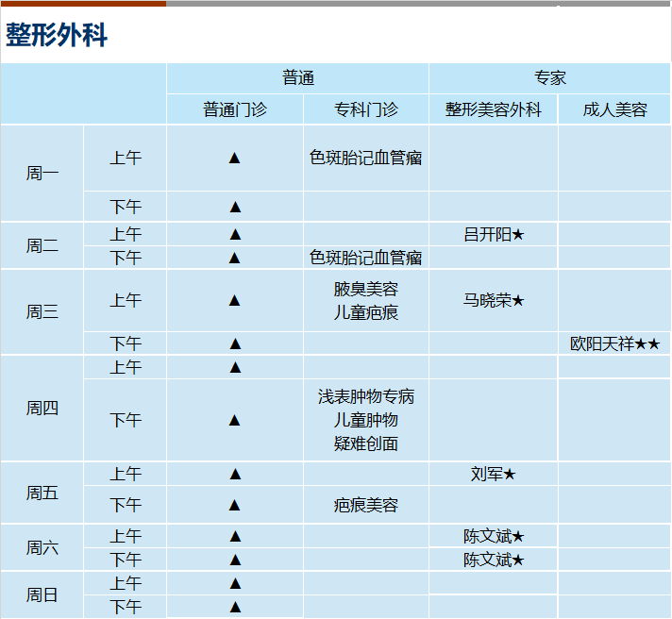Click the 周日 下午 triangle marker
Screen dimensions: 672x619
pyautogui.click(x=235, y=607)
